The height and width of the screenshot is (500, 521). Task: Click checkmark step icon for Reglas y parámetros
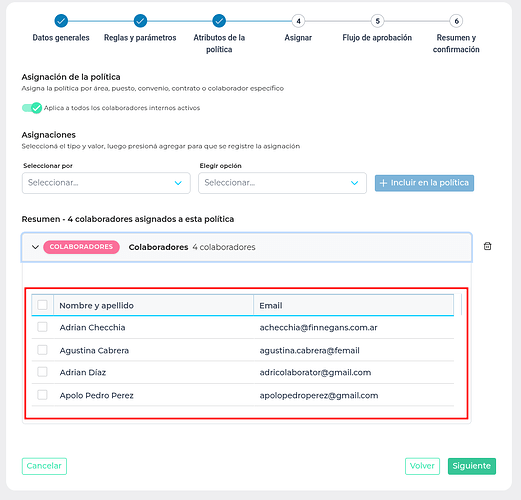(140, 21)
